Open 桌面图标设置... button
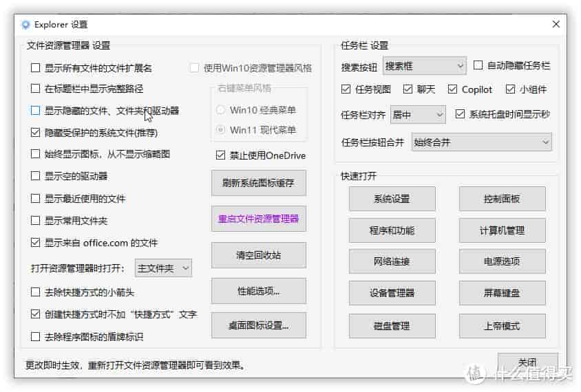 click(259, 325)
